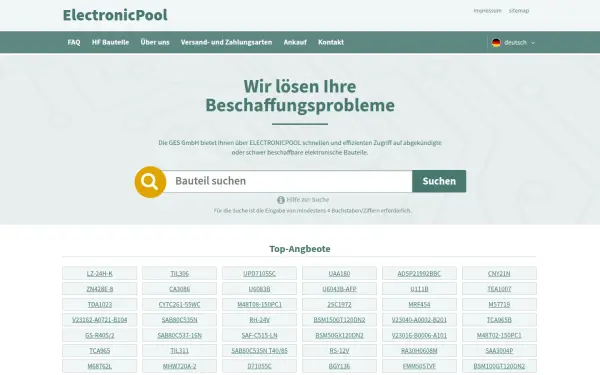
Task: Open the SAF-C515-LN offer
Action: tap(259, 336)
